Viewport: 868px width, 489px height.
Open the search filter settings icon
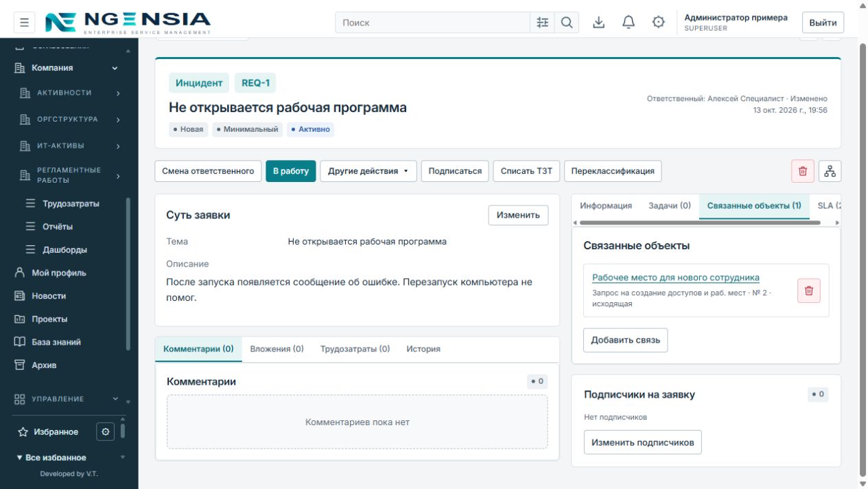pyautogui.click(x=542, y=23)
